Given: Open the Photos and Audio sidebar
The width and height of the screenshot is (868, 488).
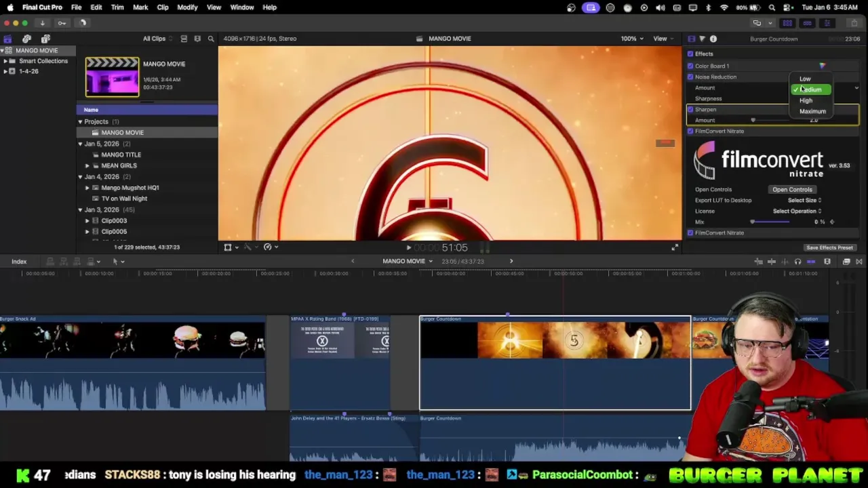Looking at the screenshot, I should pos(26,39).
